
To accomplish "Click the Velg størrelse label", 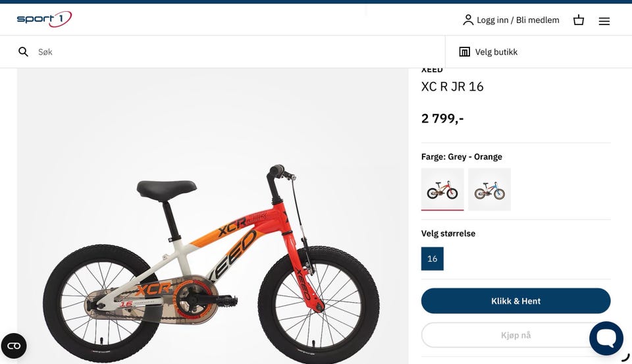I will click(448, 234).
